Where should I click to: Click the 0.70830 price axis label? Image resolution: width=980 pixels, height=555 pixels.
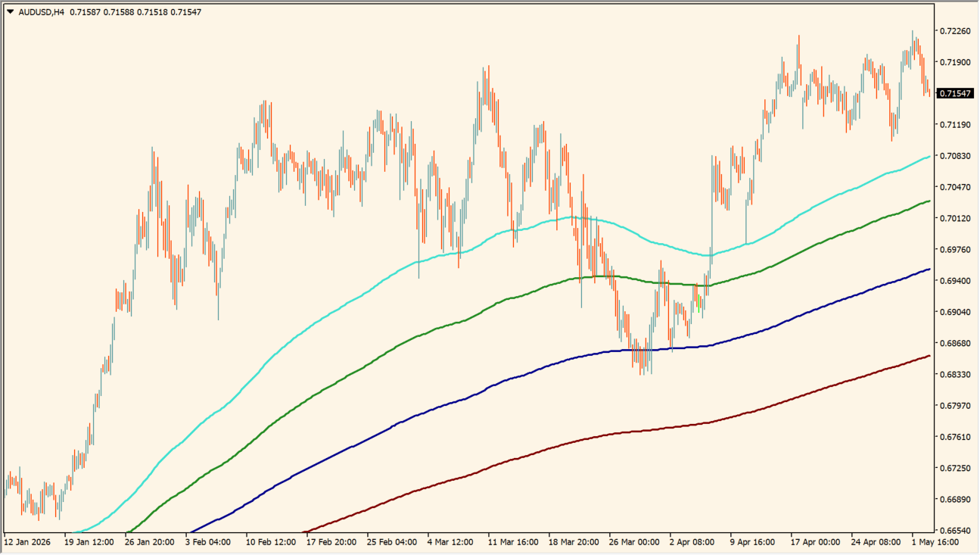[x=955, y=156]
